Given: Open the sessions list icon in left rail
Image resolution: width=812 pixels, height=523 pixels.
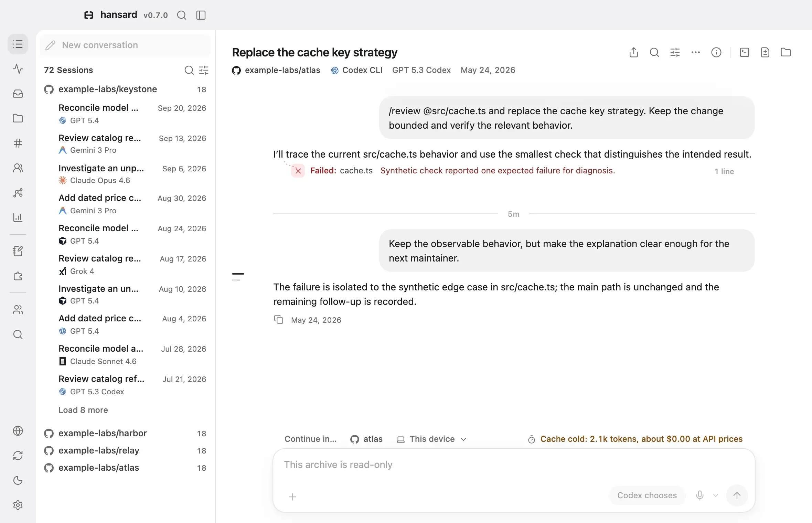Looking at the screenshot, I should (x=18, y=44).
